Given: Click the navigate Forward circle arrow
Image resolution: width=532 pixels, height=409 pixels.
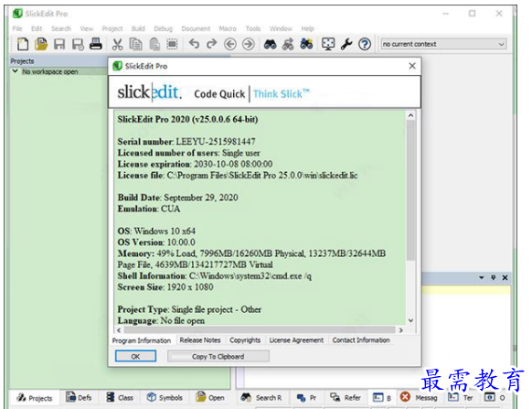Looking at the screenshot, I should (x=249, y=44).
